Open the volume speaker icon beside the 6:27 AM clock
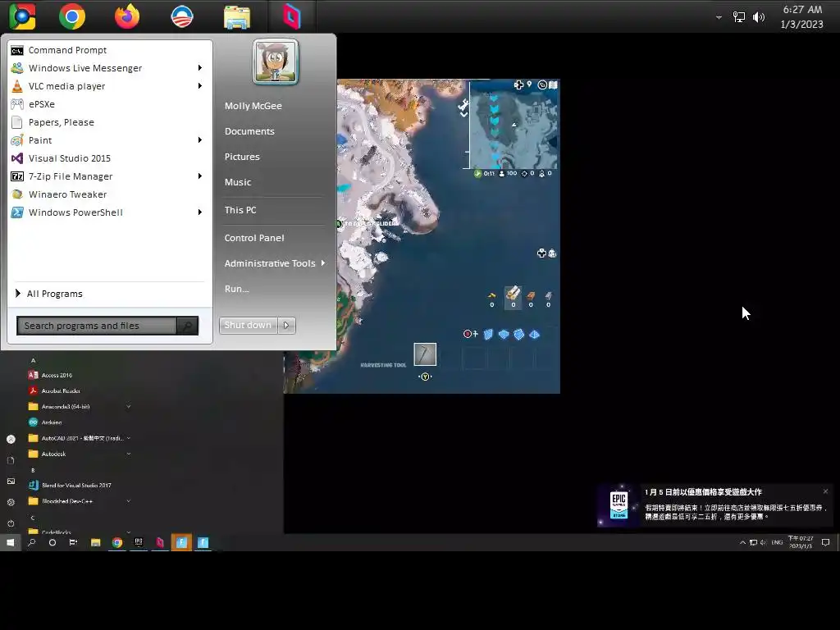This screenshot has height=630, width=840. 759,18
